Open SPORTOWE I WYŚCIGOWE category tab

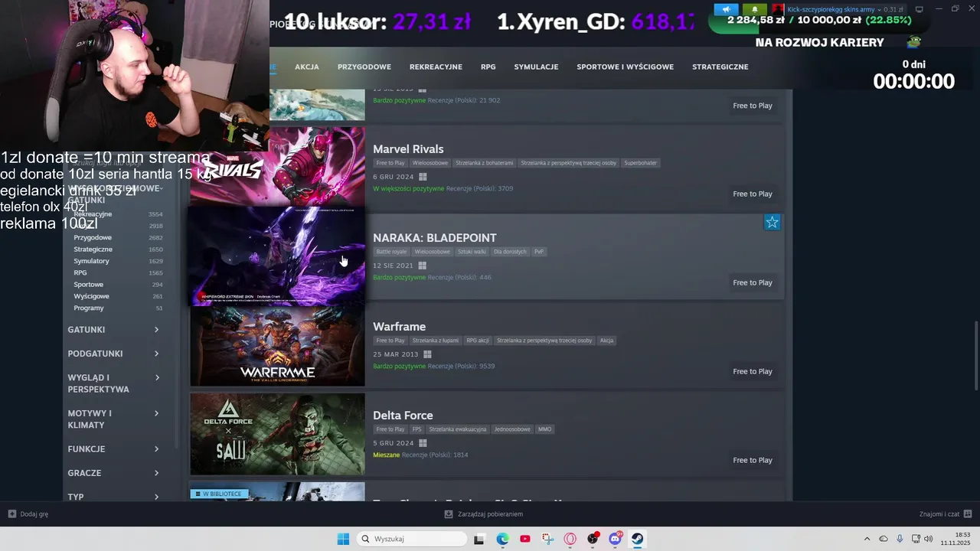click(625, 67)
